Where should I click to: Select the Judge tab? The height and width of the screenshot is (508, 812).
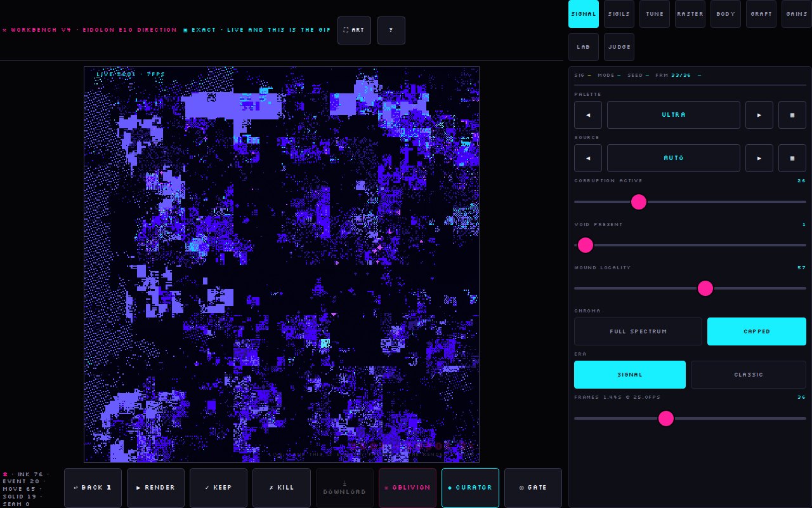coord(619,47)
